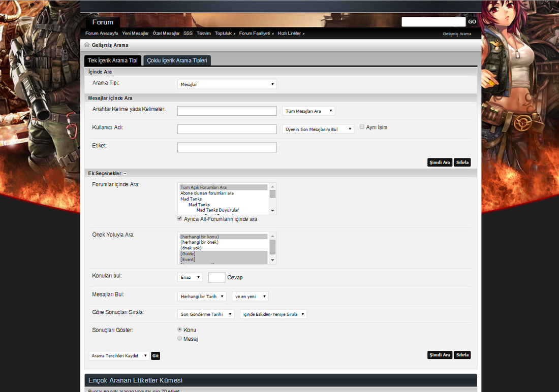Uncheck Ayrıca Alt-Forumların içinde ara
Image resolution: width=559 pixels, height=392 pixels.
(180, 219)
